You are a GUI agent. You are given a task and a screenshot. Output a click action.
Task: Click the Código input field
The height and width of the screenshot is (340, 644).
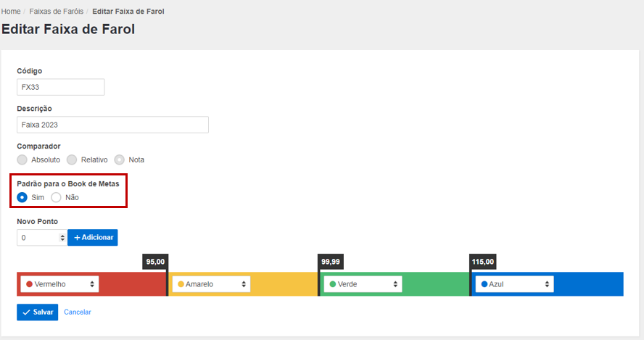[61, 87]
